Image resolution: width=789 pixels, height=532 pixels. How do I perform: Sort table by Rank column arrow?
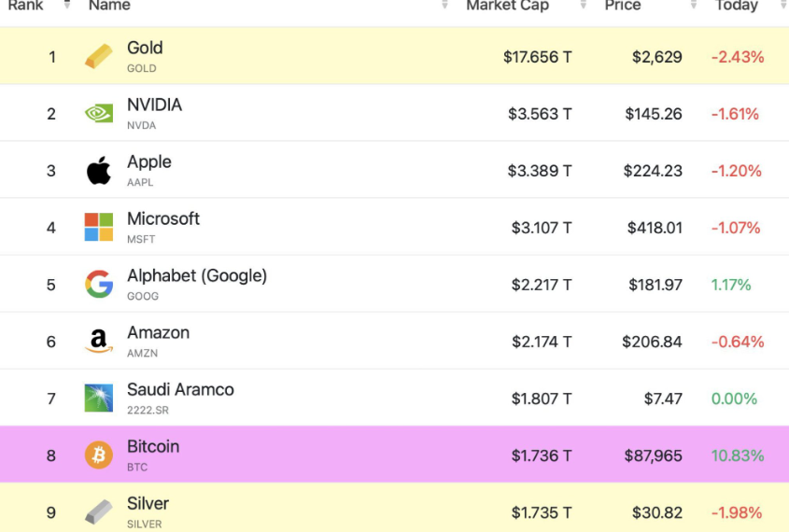pos(67,6)
